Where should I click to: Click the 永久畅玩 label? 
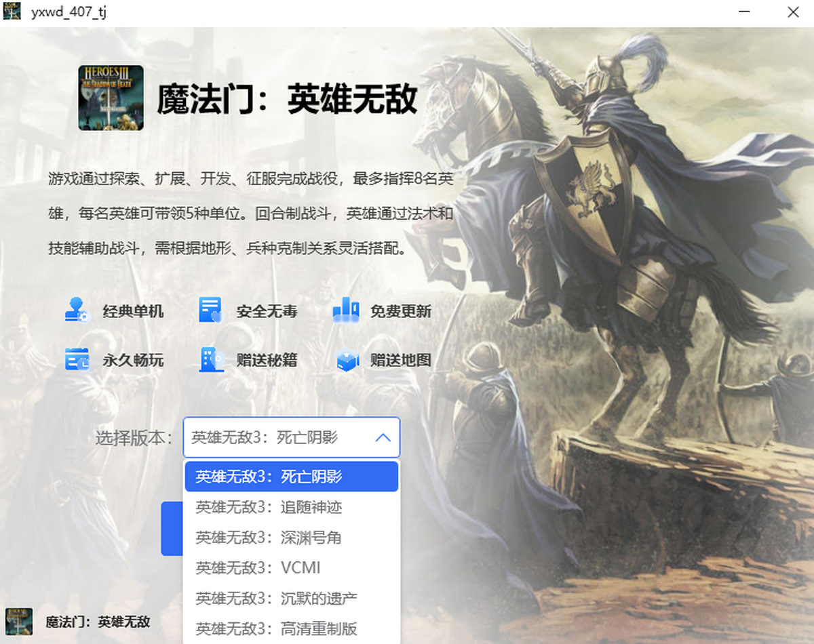(133, 360)
